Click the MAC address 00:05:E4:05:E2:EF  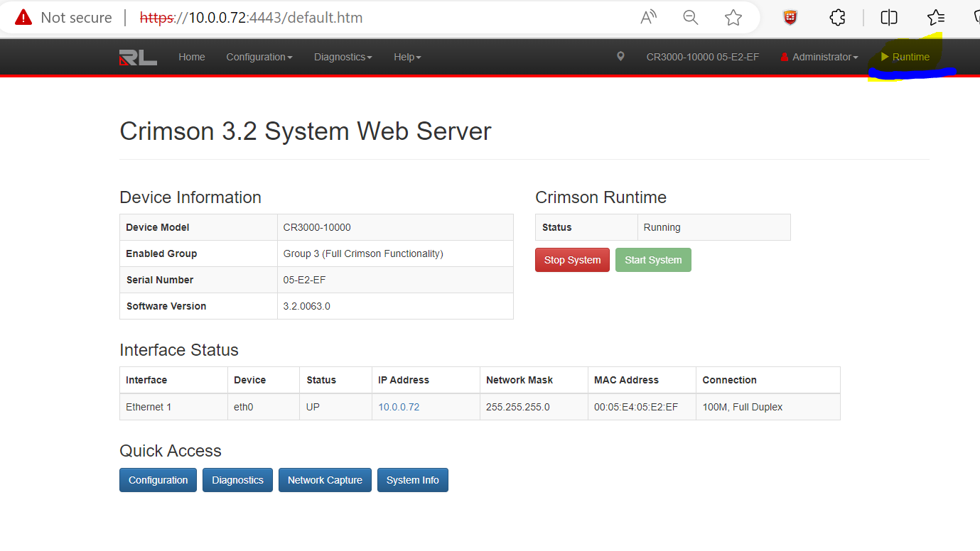pos(636,407)
